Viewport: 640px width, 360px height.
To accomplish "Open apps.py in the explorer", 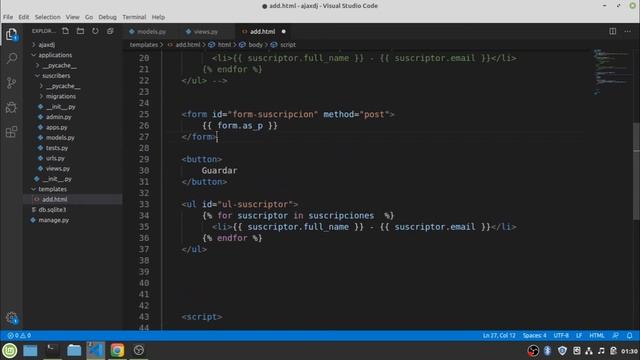I will pyautogui.click(x=56, y=127).
